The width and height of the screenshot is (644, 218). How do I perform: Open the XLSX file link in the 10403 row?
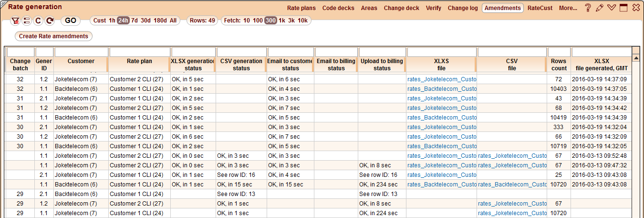442,89
